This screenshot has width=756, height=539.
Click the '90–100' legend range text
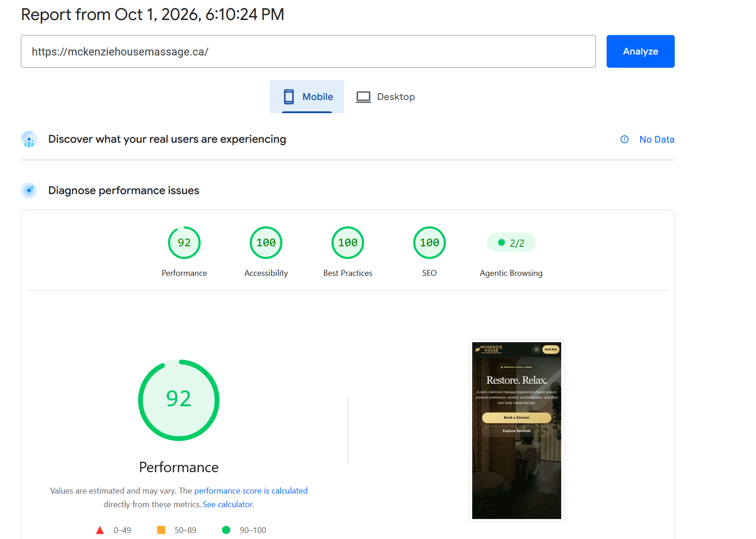point(253,530)
